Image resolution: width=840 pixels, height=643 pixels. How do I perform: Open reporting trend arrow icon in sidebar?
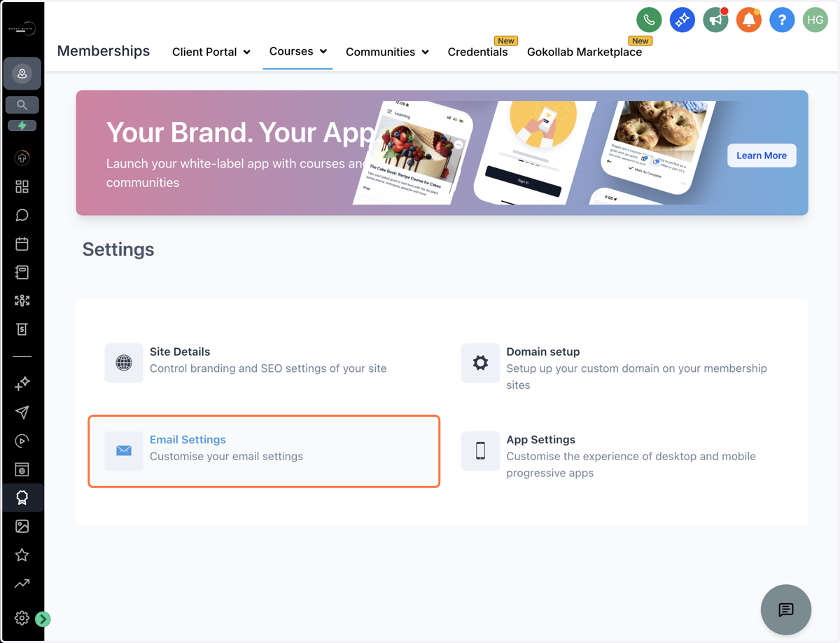click(22, 583)
